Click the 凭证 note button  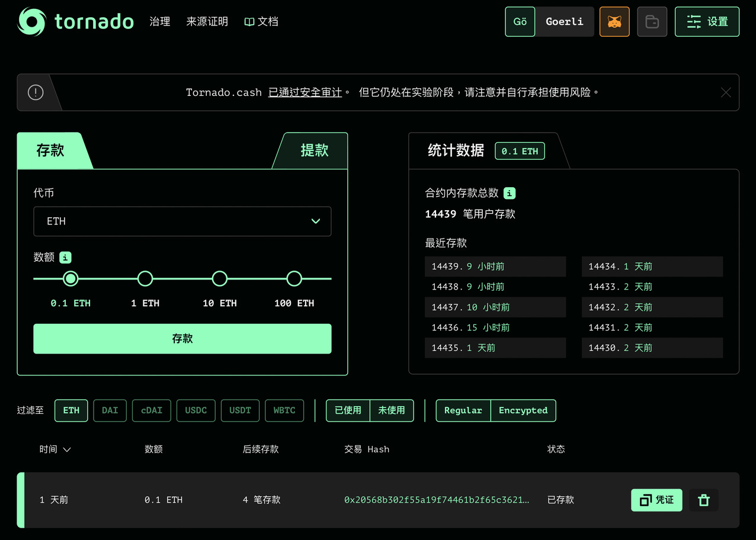(656, 500)
